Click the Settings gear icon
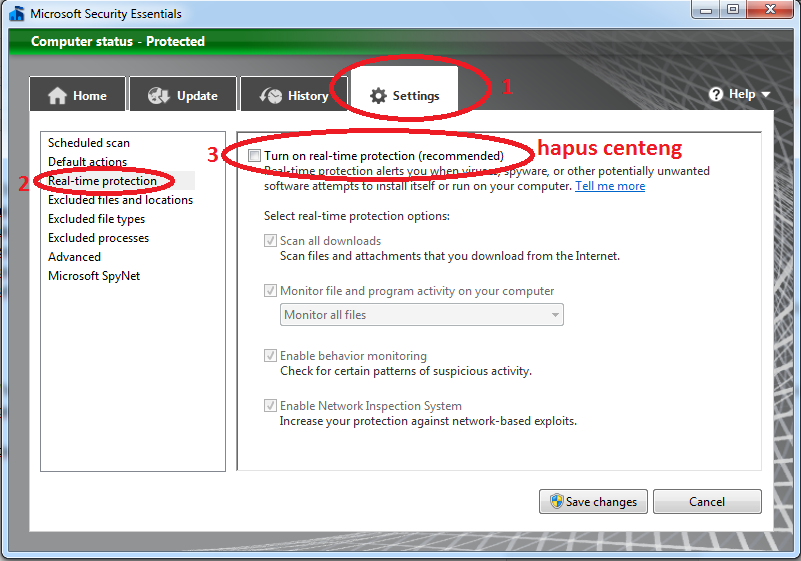 pos(378,96)
